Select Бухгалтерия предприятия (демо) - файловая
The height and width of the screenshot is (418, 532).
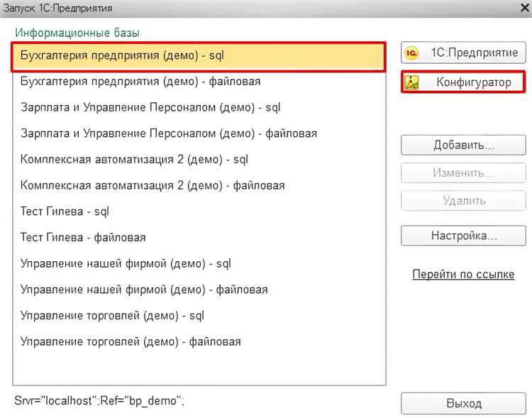[140, 82]
